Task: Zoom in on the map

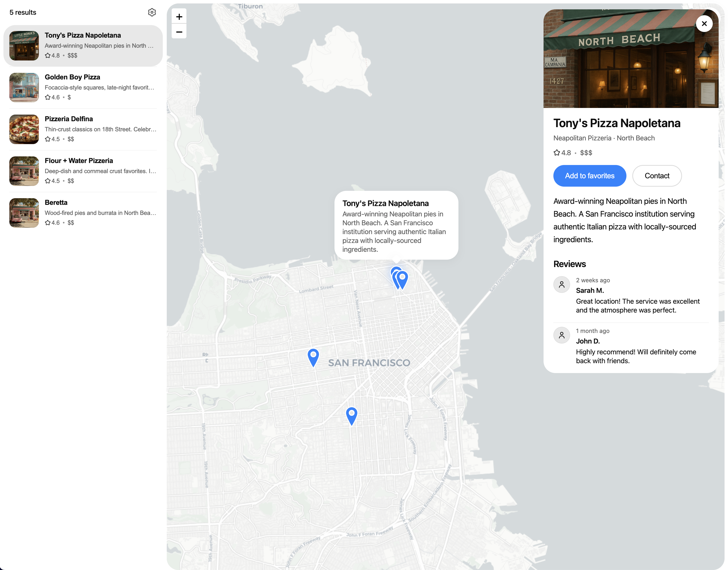Action: tap(179, 16)
